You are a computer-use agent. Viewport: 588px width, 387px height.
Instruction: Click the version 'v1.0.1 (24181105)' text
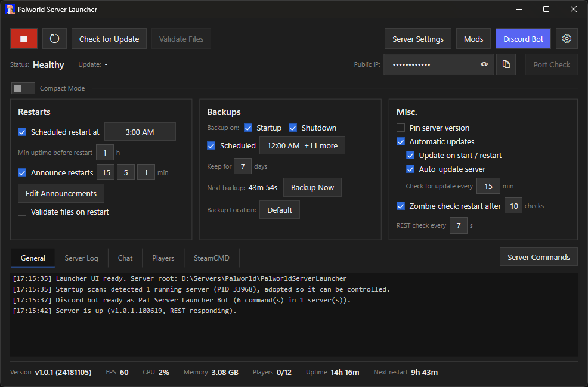click(63, 372)
